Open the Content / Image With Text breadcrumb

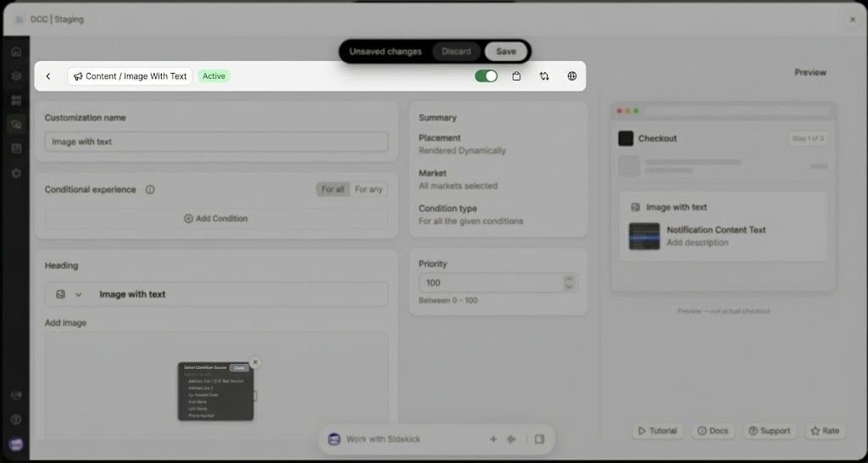coord(130,76)
